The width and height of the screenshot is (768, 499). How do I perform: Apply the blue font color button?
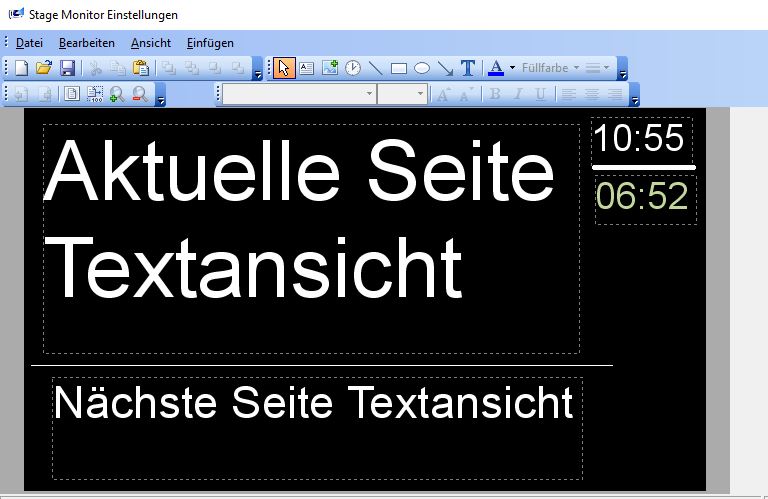click(x=496, y=68)
